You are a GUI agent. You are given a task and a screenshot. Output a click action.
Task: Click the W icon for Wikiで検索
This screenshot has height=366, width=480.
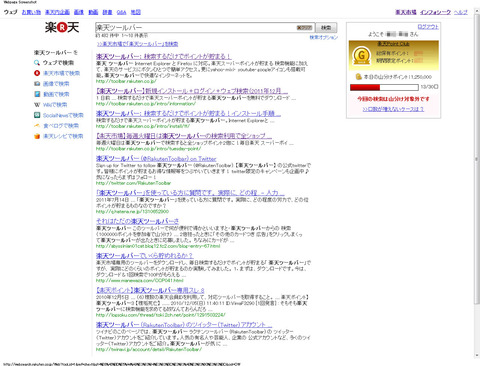(x=37, y=105)
